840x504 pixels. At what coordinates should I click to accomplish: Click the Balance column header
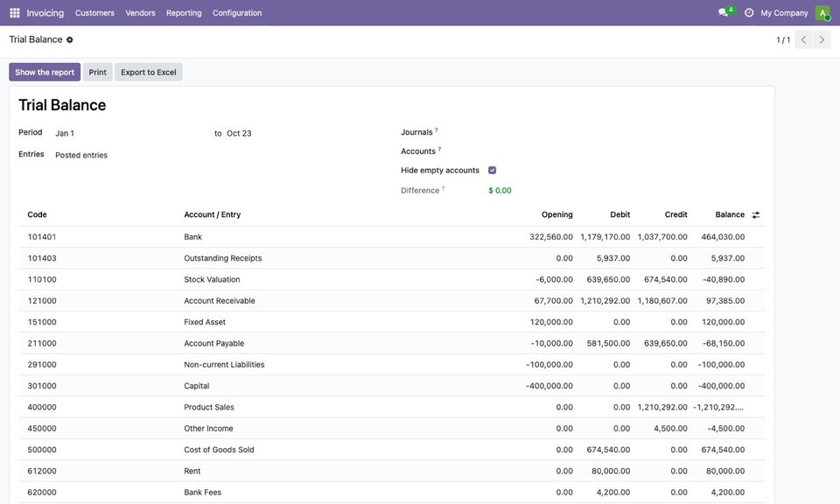tap(730, 214)
